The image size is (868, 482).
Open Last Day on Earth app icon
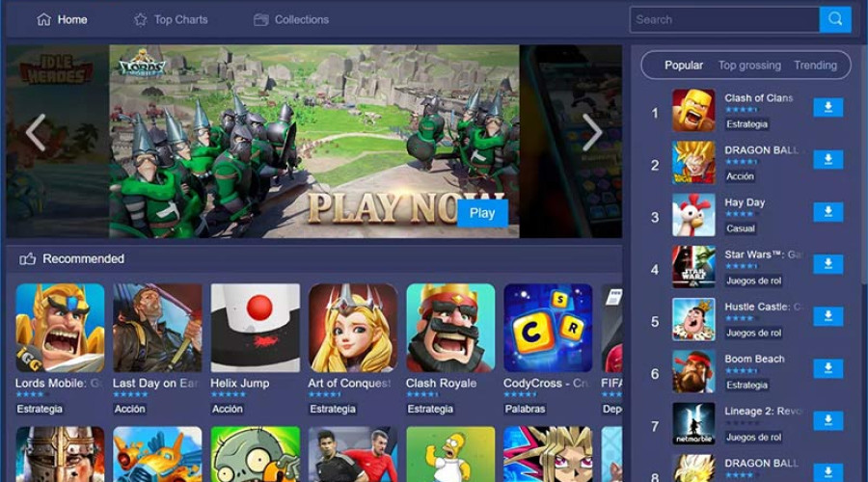[157, 328]
